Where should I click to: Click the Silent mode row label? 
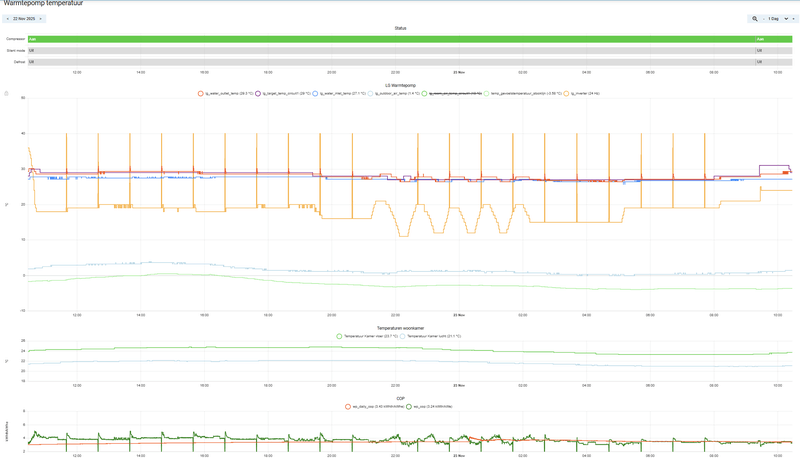point(16,50)
